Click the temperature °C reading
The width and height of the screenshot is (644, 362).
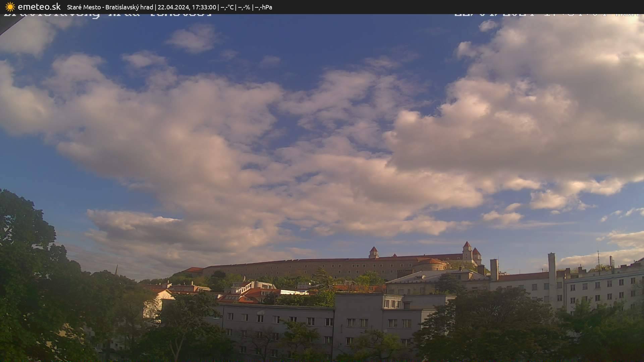point(227,7)
